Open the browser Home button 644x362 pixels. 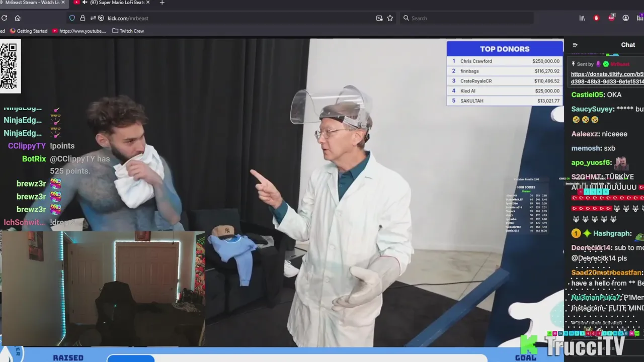coord(18,18)
